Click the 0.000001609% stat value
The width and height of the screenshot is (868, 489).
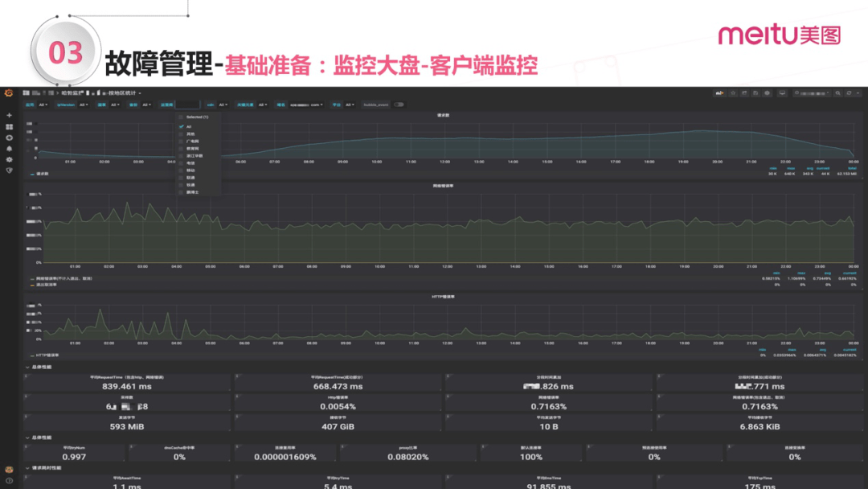click(285, 458)
